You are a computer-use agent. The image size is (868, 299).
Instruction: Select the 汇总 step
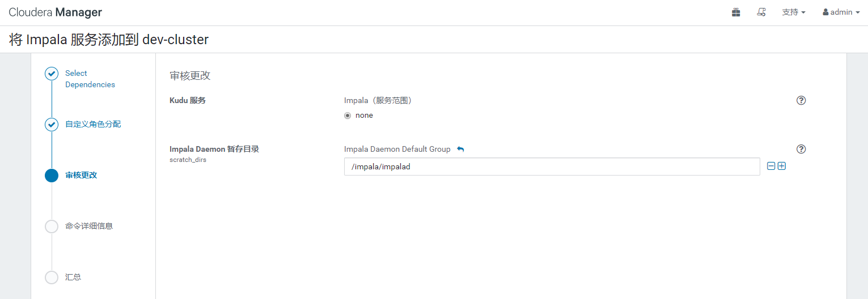click(73, 277)
